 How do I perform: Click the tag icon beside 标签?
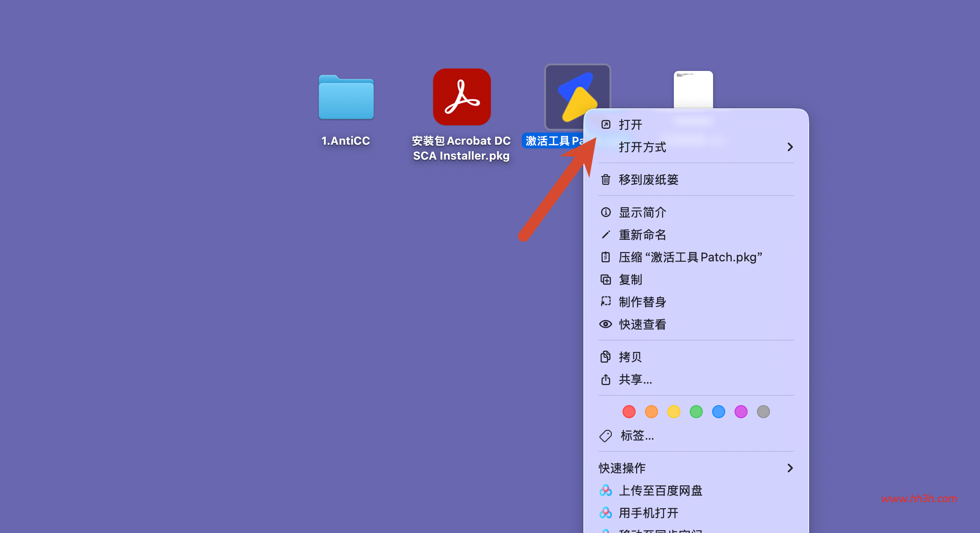click(x=606, y=436)
